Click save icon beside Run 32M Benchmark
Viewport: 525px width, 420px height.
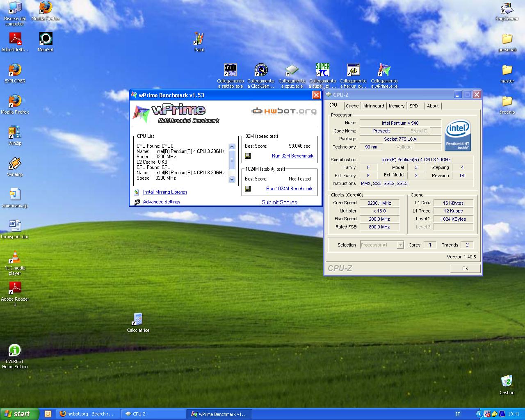[248, 156]
